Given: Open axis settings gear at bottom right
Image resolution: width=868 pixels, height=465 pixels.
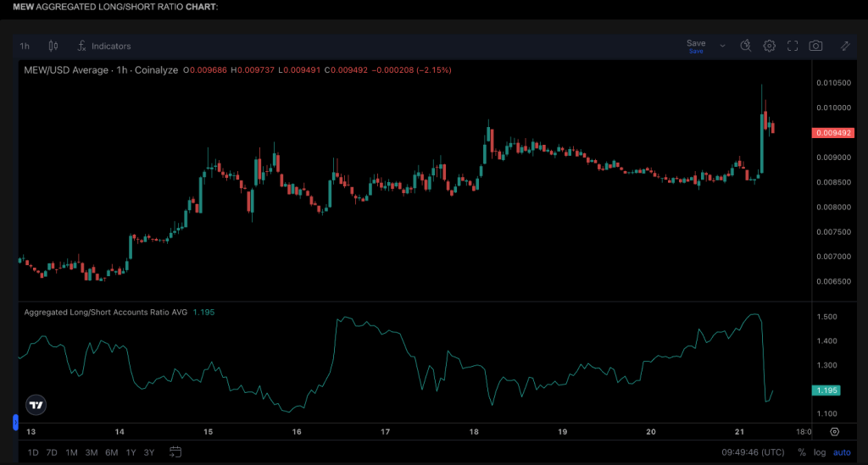Looking at the screenshot, I should (835, 431).
